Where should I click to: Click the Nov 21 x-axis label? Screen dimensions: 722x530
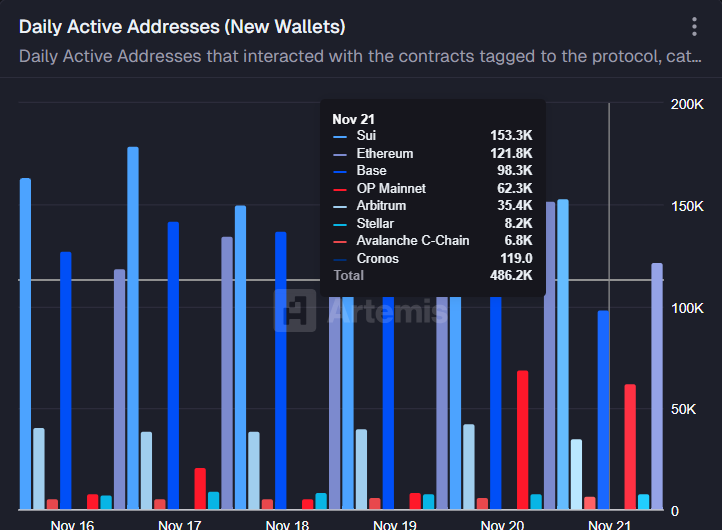(610, 524)
